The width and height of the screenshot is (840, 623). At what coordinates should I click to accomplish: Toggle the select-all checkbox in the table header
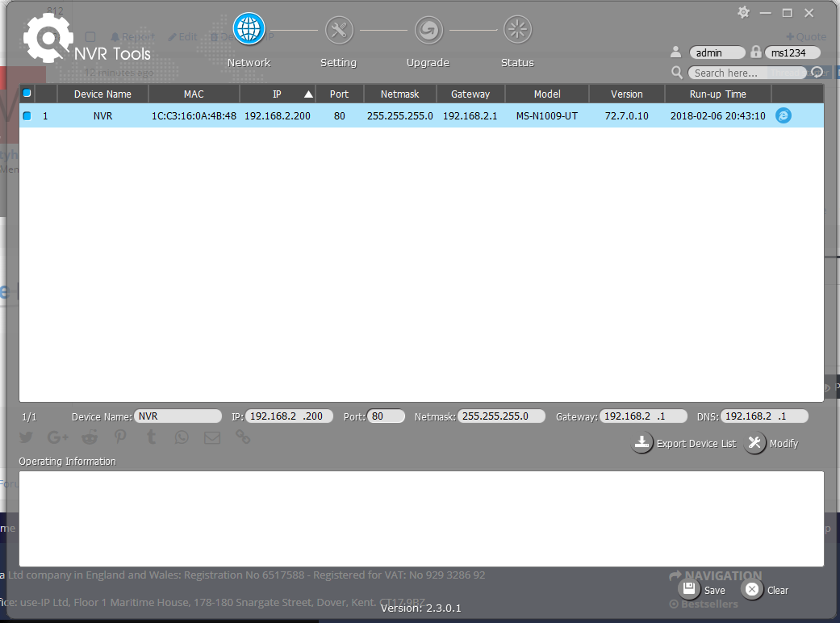27,93
